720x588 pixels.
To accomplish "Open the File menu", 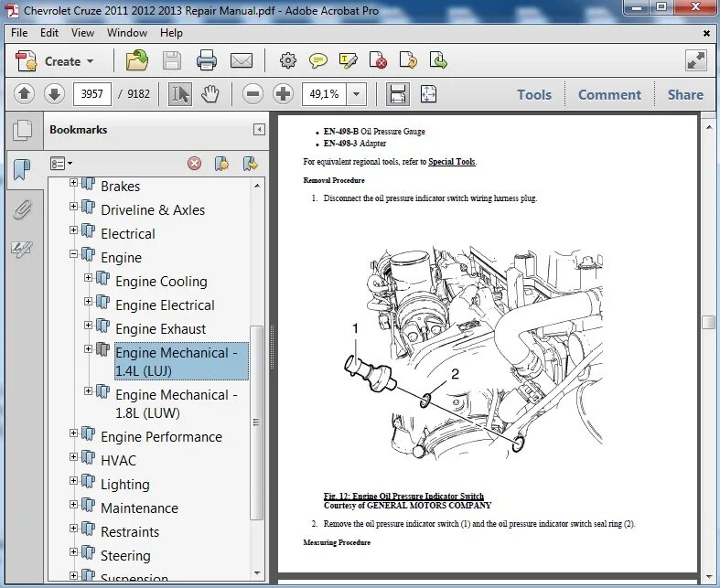I will [19, 33].
